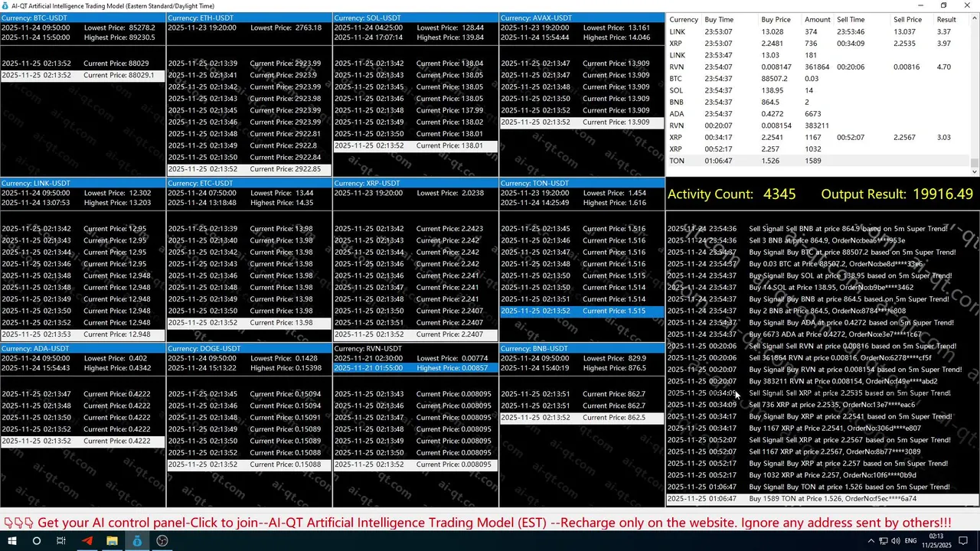Click the 'Result' column header
980x551 pixels.
[x=946, y=20]
